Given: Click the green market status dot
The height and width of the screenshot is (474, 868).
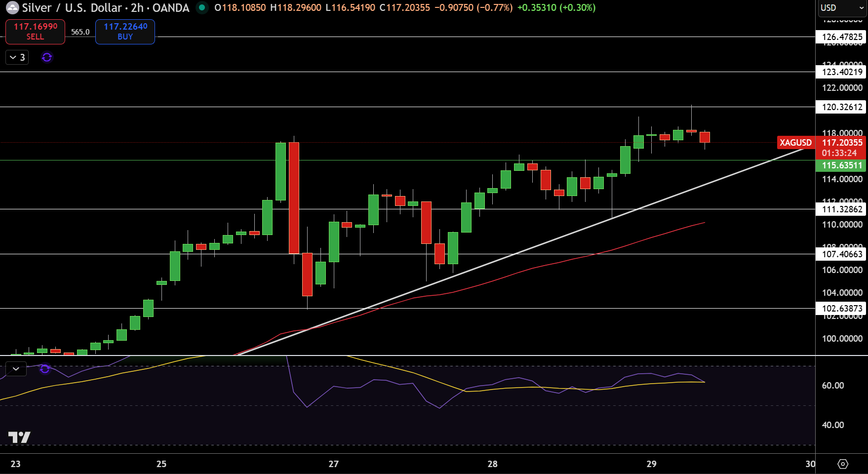Looking at the screenshot, I should coord(202,7).
